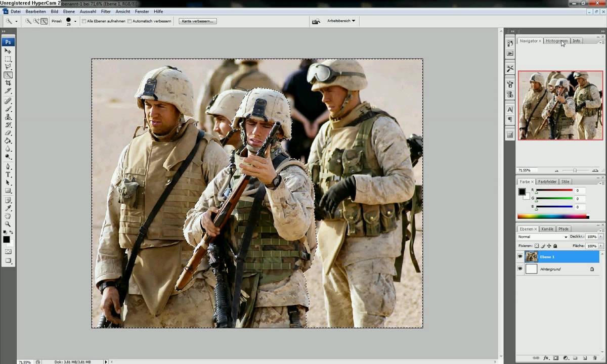
Task: Hide the Hintergrund layer
Action: pos(520,269)
